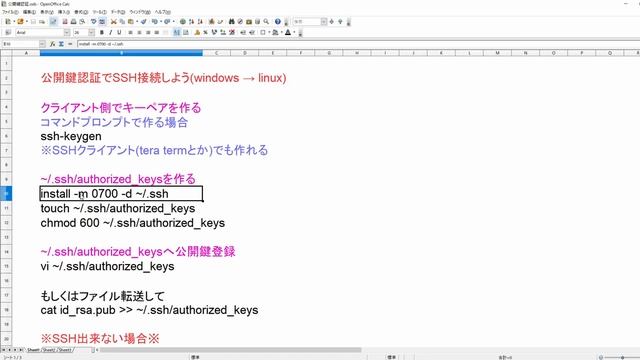Click the Cut scissors icon
Image resolution: width=640 pixels, height=360 pixels.
point(114,22)
